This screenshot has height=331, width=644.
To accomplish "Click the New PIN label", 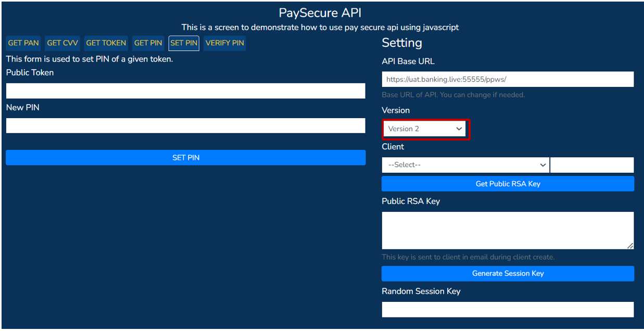I will [22, 107].
